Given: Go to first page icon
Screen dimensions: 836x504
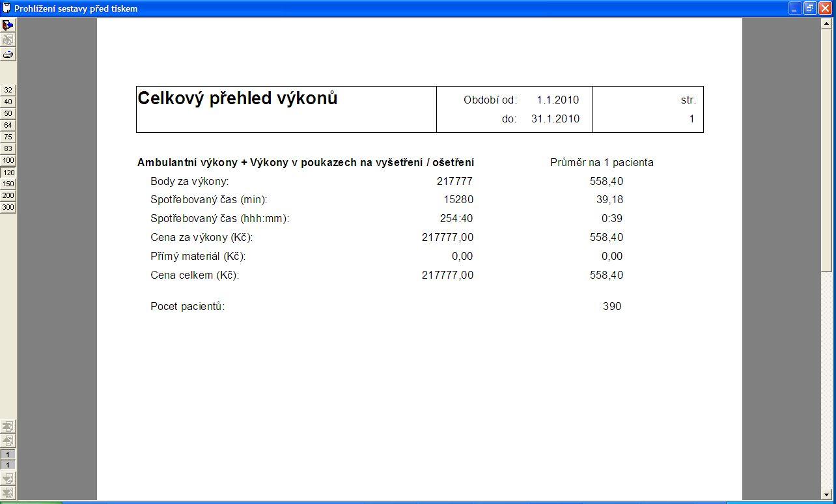Looking at the screenshot, I should (x=8, y=427).
